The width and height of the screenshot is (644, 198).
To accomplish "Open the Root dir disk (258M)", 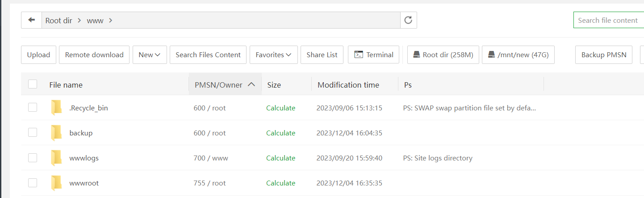I will [443, 55].
